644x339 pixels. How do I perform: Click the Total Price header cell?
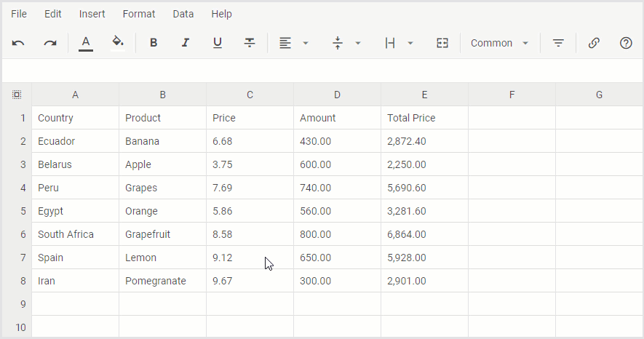[x=425, y=118]
